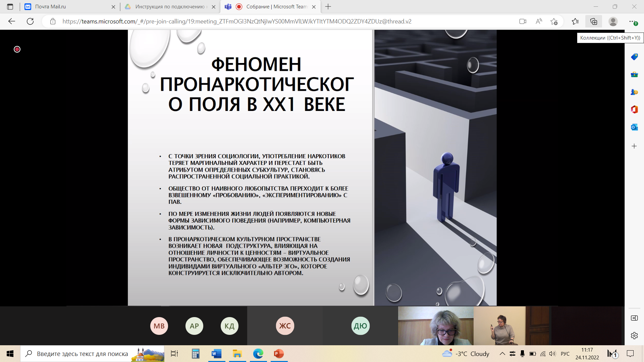Open Outlook icon in Edge sidebar
644x362 pixels.
tap(634, 127)
